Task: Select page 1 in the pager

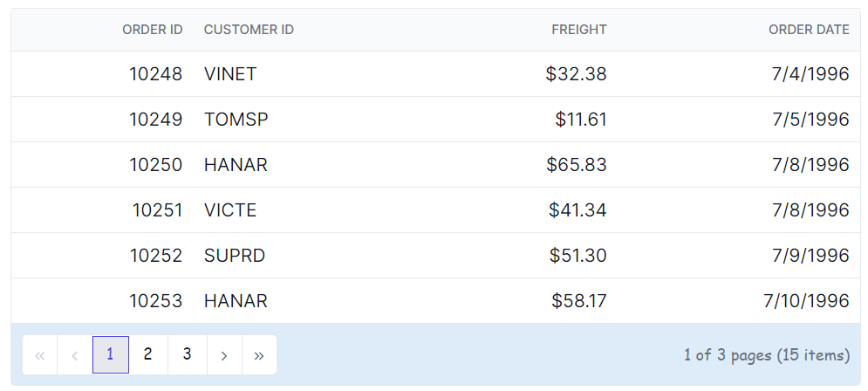Action: [110, 354]
